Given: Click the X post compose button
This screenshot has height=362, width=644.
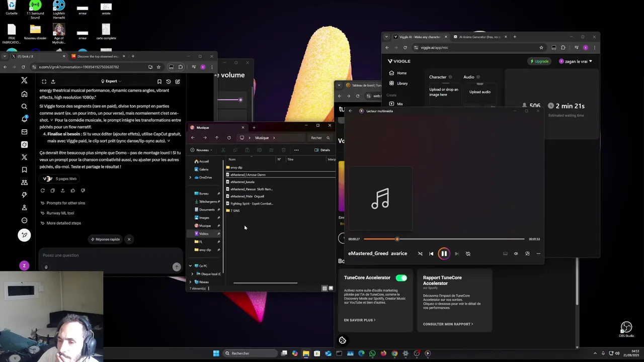Looking at the screenshot, I should tap(24, 235).
